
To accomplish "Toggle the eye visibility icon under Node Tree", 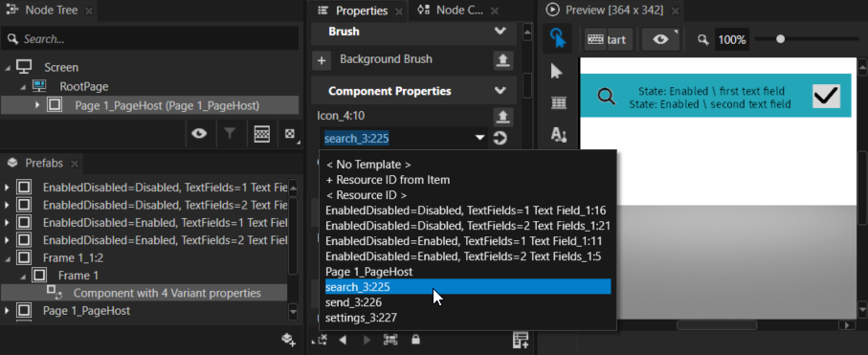I will pos(199,133).
